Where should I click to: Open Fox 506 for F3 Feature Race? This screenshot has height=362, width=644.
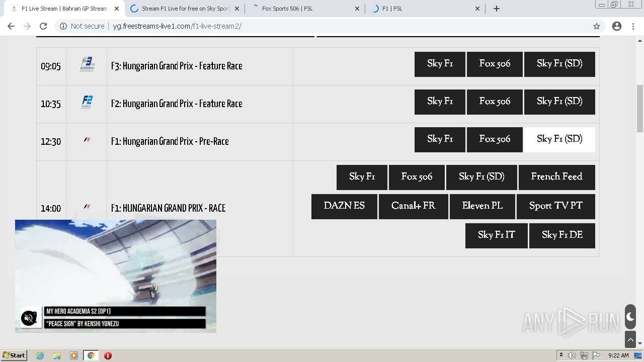tap(495, 64)
